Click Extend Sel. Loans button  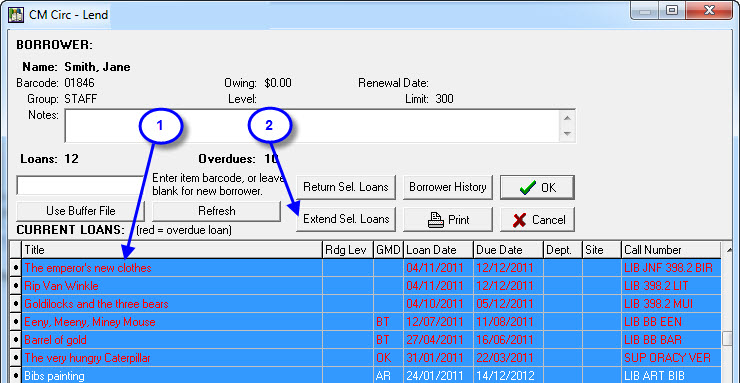click(346, 219)
